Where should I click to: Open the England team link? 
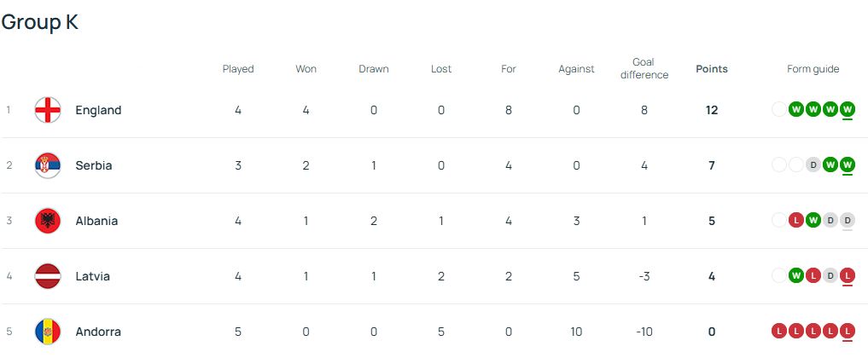click(x=98, y=110)
